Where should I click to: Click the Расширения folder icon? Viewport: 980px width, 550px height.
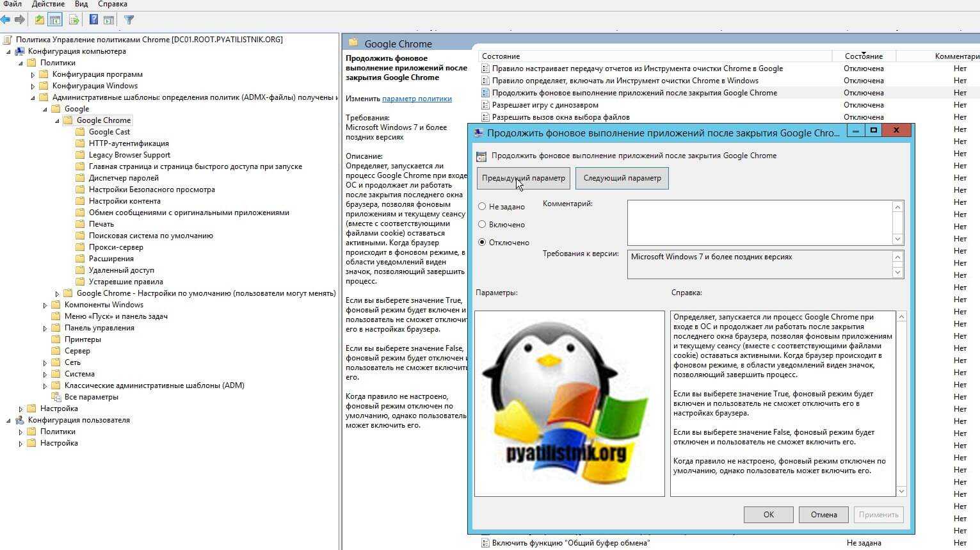80,259
